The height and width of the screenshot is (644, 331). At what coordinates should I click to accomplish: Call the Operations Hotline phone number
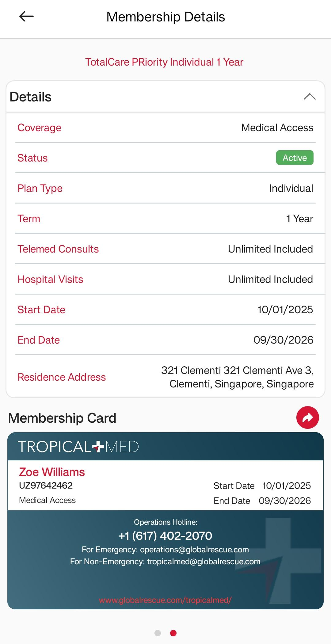coord(165,536)
